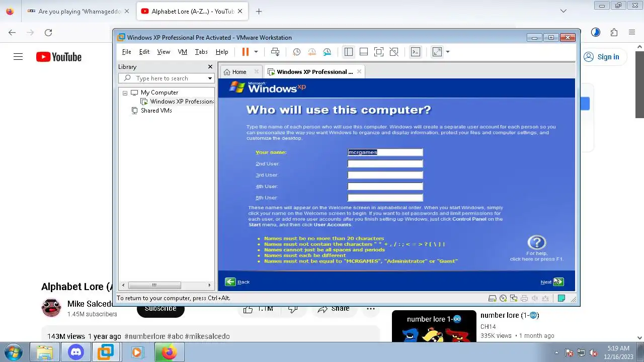The width and height of the screenshot is (644, 362).
Task: Open a new Firefox tab
Action: (x=259, y=11)
